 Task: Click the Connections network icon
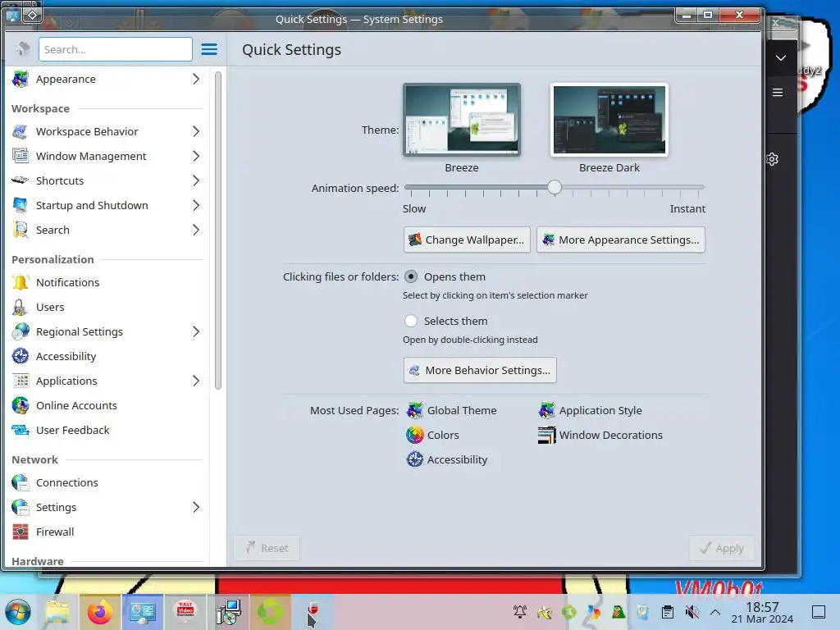tap(21, 482)
